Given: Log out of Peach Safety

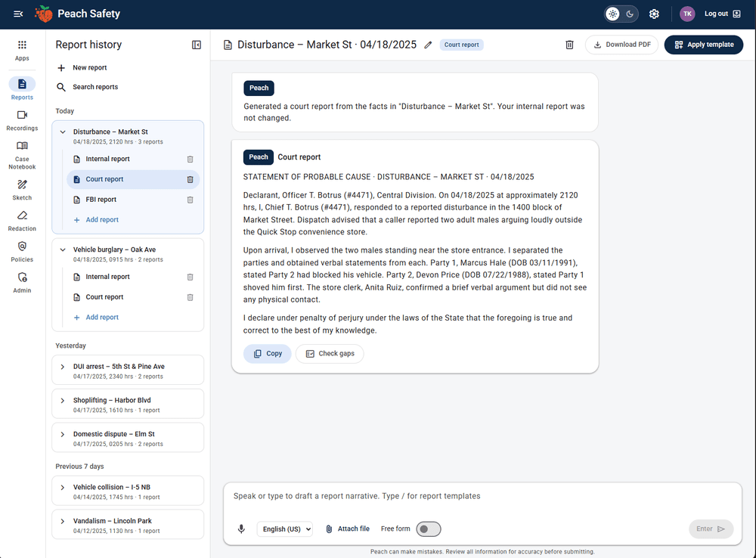Looking at the screenshot, I should [722, 14].
